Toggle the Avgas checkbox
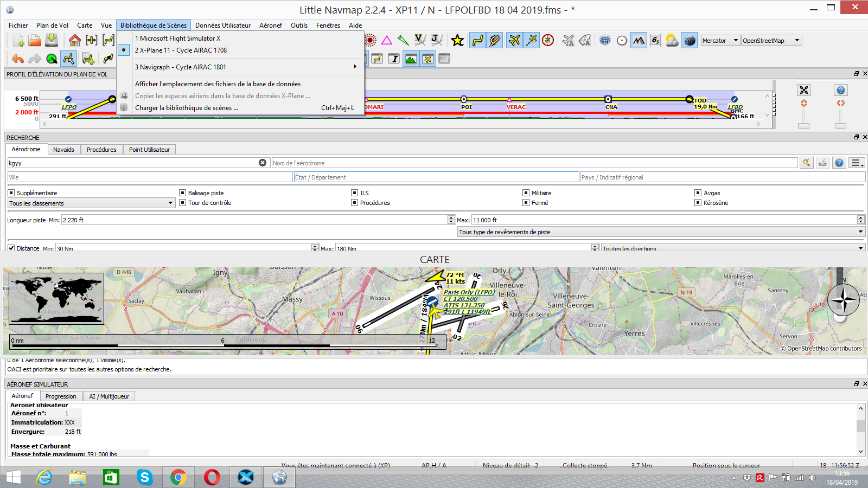The width and height of the screenshot is (868, 488). coord(698,193)
